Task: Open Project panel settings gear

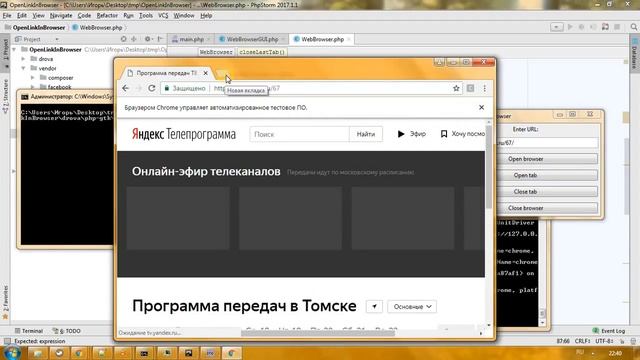Action: pyautogui.click(x=148, y=39)
